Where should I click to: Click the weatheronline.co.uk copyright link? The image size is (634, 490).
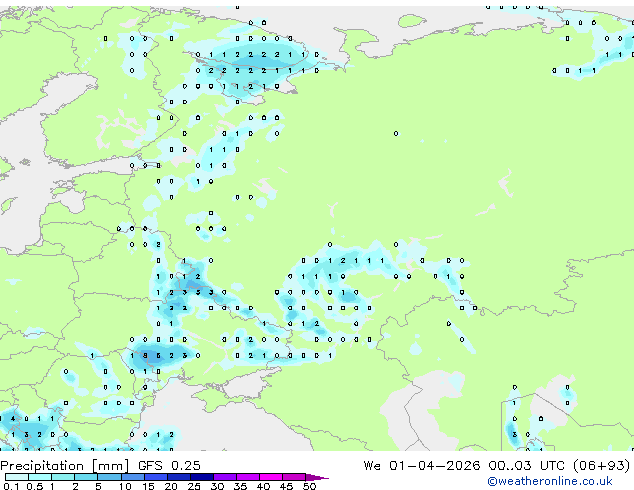pyautogui.click(x=550, y=481)
